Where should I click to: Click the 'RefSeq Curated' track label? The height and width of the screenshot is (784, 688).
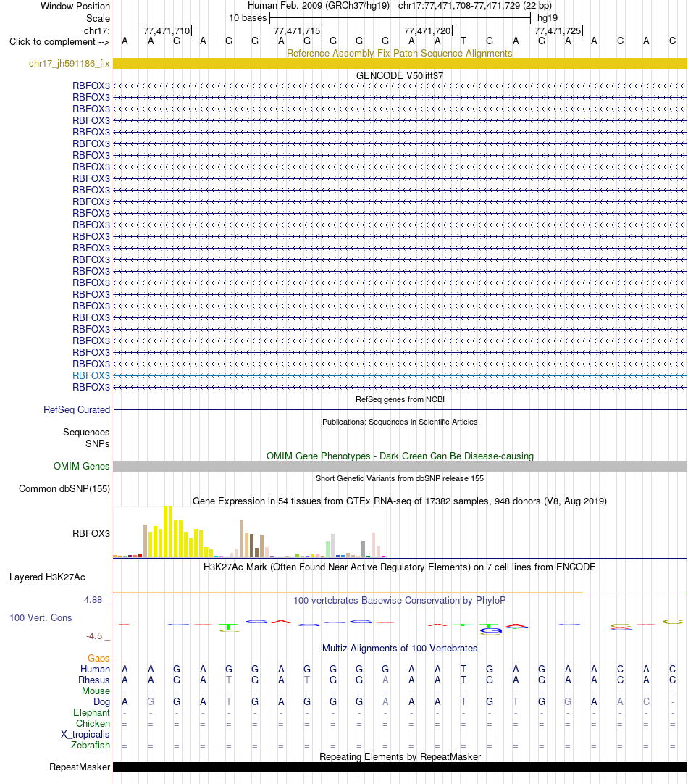77,409
